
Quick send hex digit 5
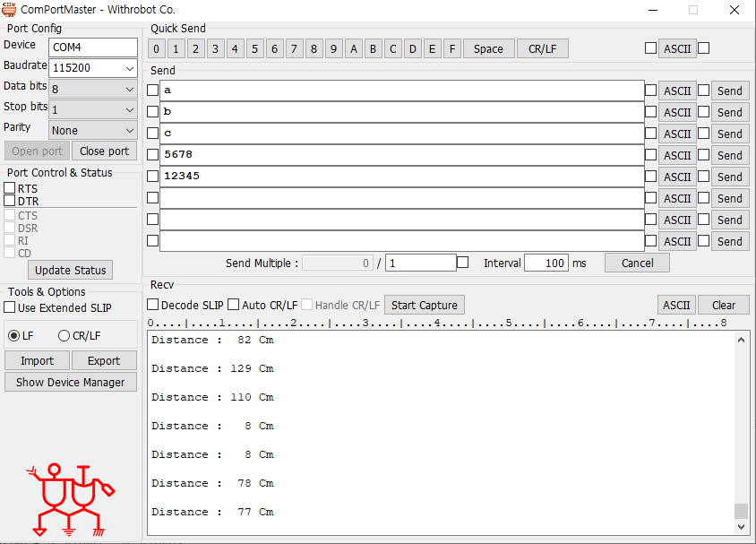(254, 48)
